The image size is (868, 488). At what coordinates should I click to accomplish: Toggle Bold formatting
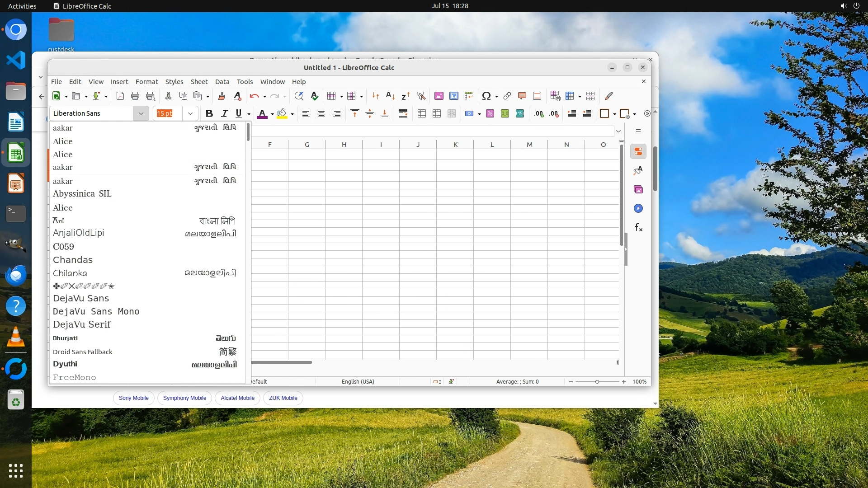[209, 113]
